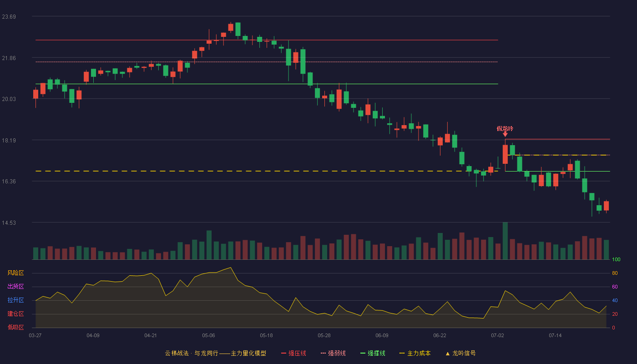Viewport: 637px width, 364px height.
Task: Select the 低吸区 zone label
Action: click(15, 327)
